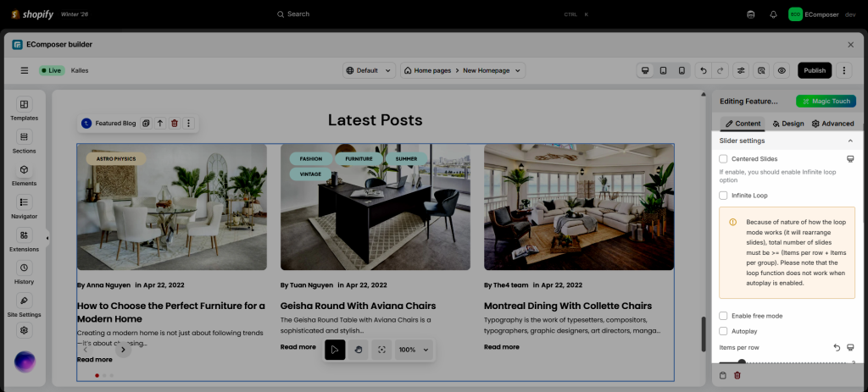
Task: Open the 100% zoom level dropdown
Action: click(414, 350)
